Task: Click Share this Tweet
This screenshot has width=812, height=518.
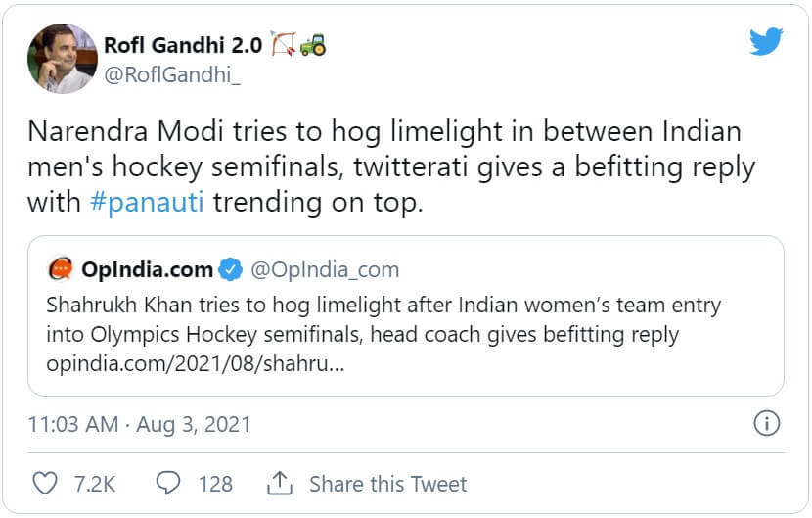Action: coord(387,483)
